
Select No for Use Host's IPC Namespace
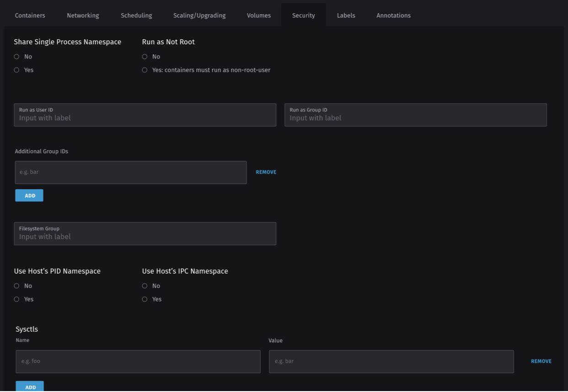[145, 286]
